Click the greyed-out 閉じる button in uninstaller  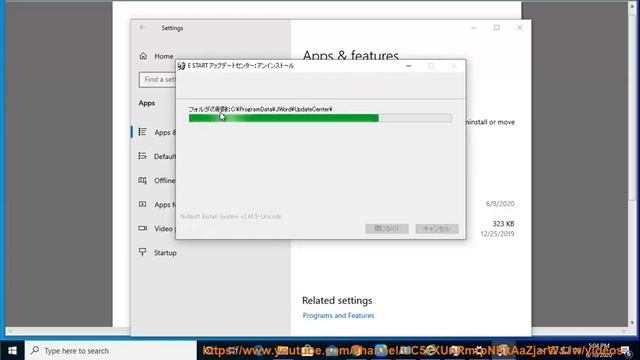point(387,229)
